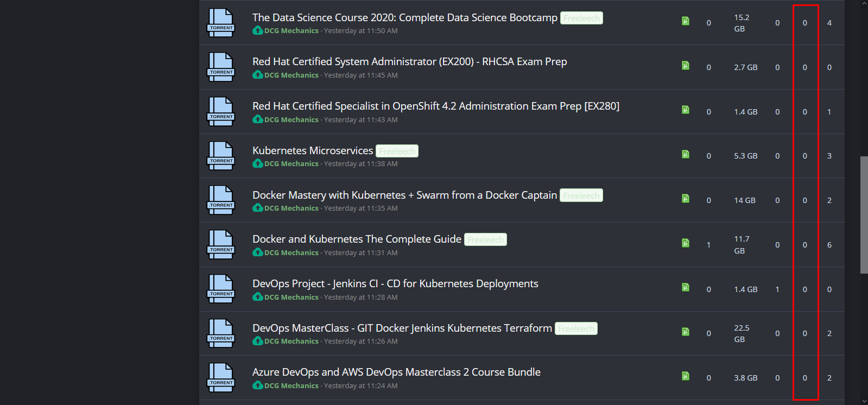
Task: Open DevOps Project - Jenkins CI - CD torrent
Action: coord(395,284)
